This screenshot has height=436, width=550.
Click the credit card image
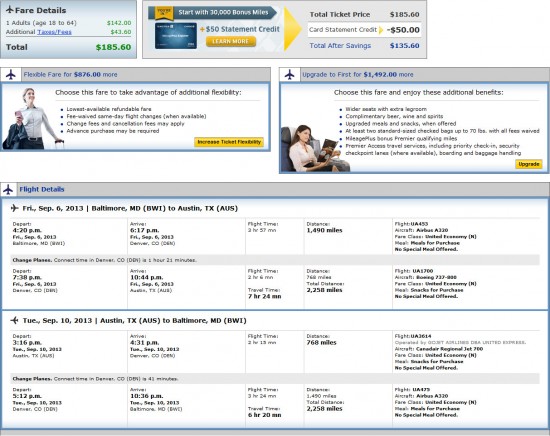pyautogui.click(x=176, y=35)
